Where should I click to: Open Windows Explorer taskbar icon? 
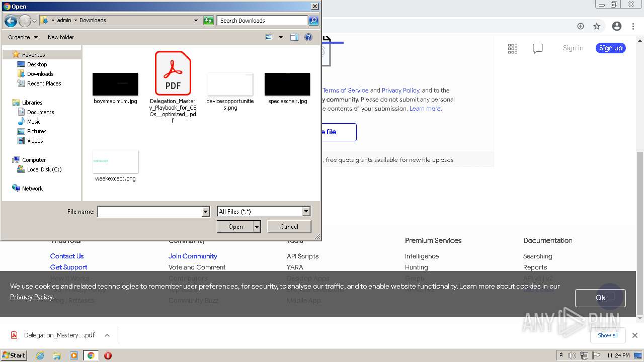57,355
